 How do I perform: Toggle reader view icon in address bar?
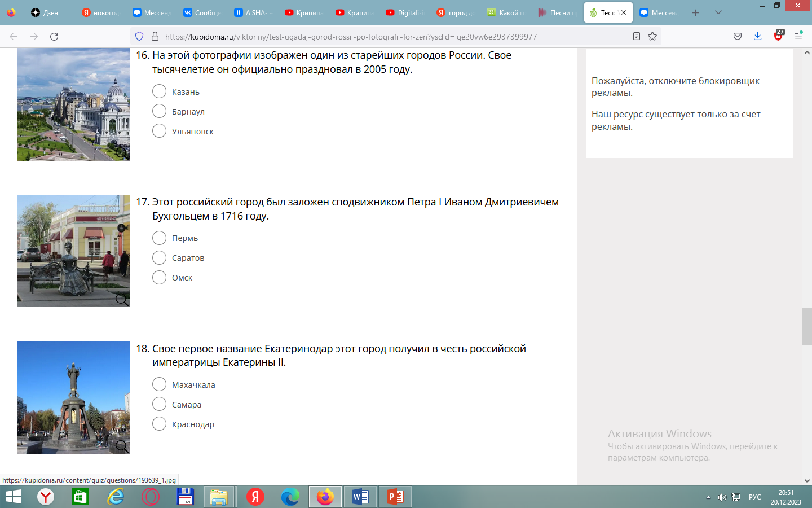coord(637,37)
